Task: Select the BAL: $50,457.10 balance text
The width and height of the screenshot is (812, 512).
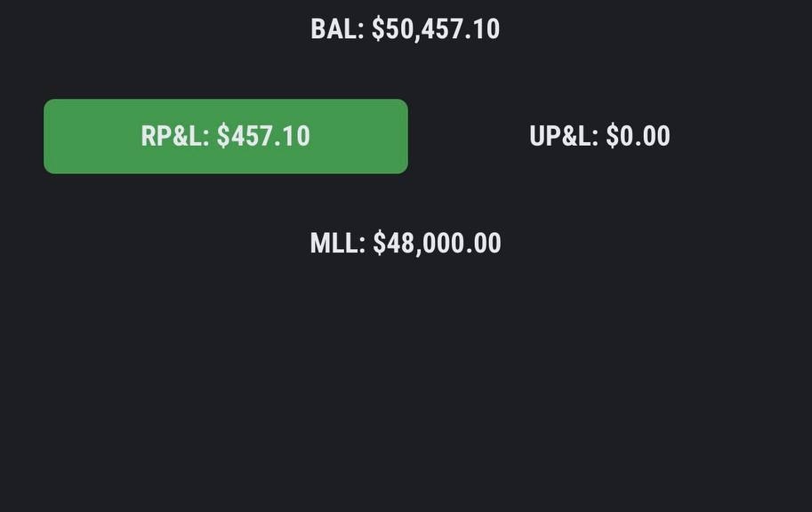Action: (x=405, y=29)
